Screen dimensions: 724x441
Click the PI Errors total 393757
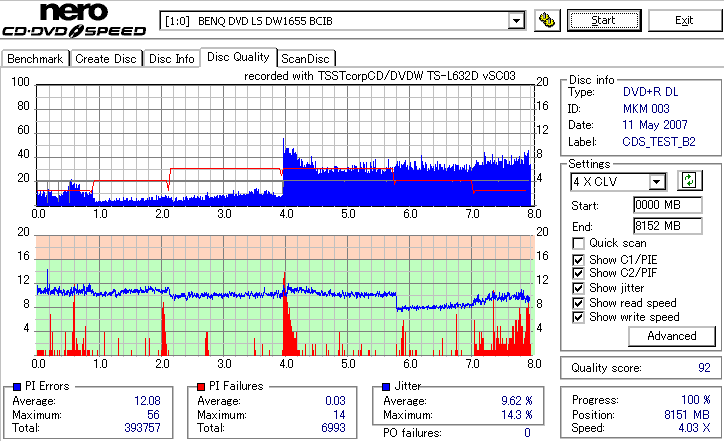coord(142,428)
